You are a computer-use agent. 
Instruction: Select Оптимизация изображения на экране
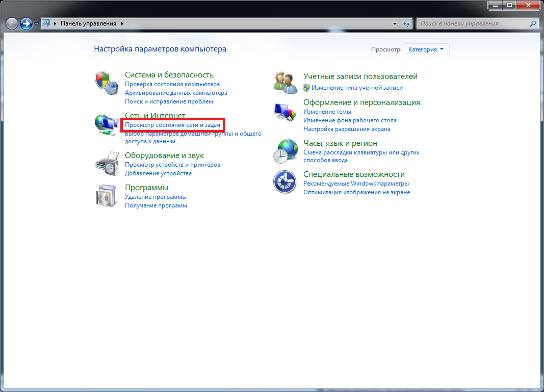[x=357, y=192]
